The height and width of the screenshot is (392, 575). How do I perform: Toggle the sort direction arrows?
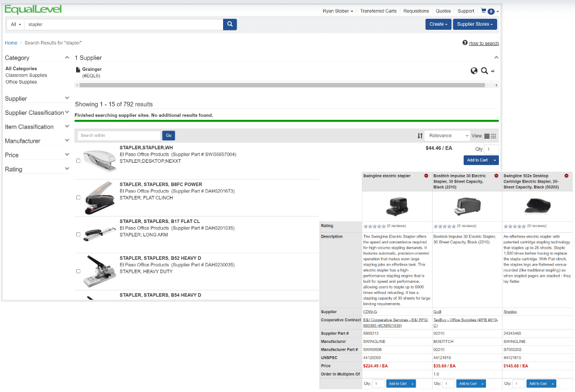coord(420,136)
